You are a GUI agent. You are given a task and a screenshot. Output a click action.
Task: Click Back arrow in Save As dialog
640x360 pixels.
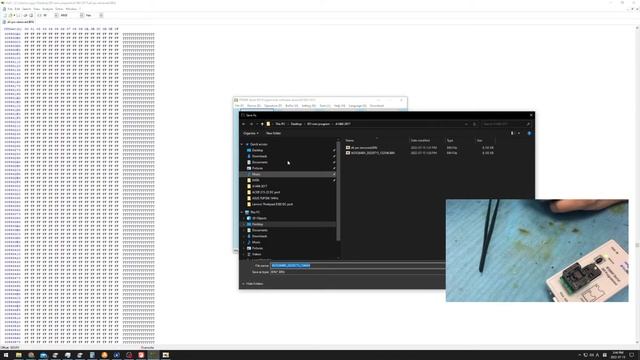(x=244, y=124)
